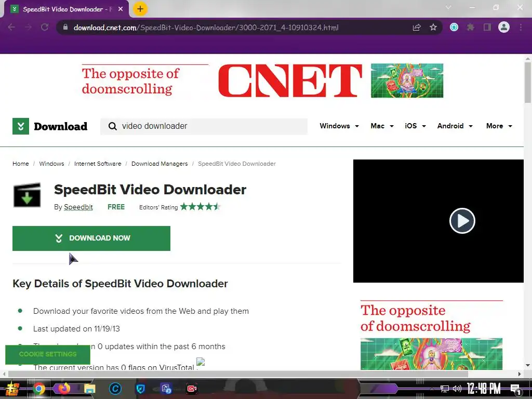Expand the Windows dropdown menu
Image resolution: width=532 pixels, height=399 pixels.
(x=339, y=126)
